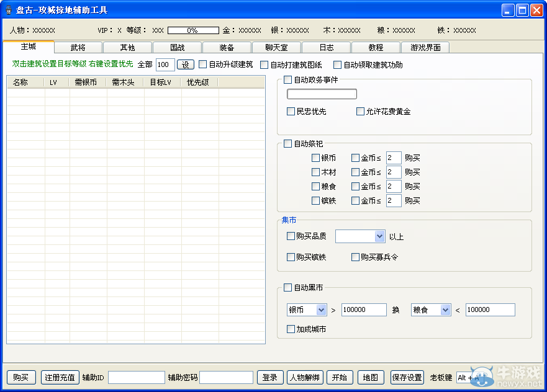Sort by LV column header
547x392 pixels.
pyautogui.click(x=57, y=82)
